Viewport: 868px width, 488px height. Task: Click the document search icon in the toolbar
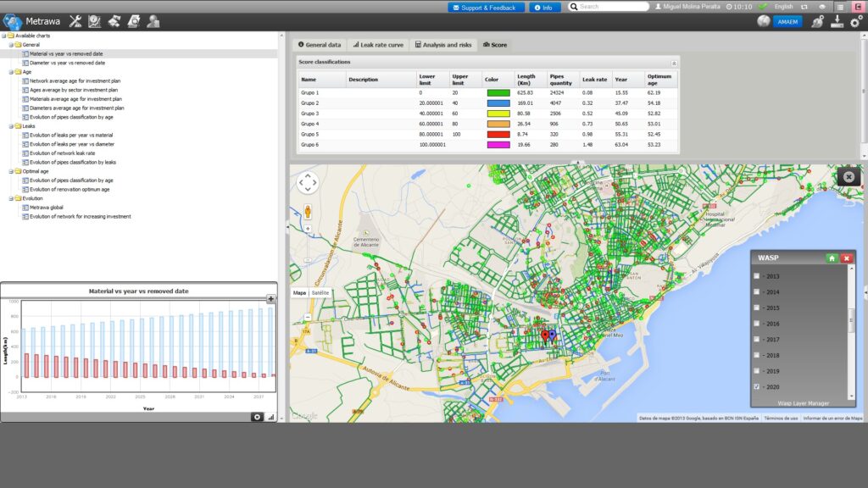(133, 21)
